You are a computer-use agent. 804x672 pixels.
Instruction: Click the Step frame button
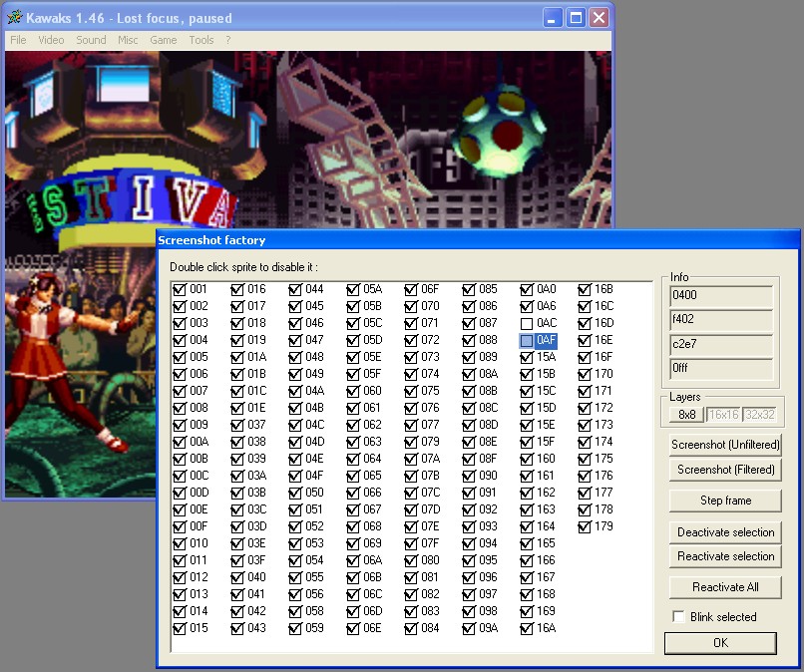(x=725, y=501)
